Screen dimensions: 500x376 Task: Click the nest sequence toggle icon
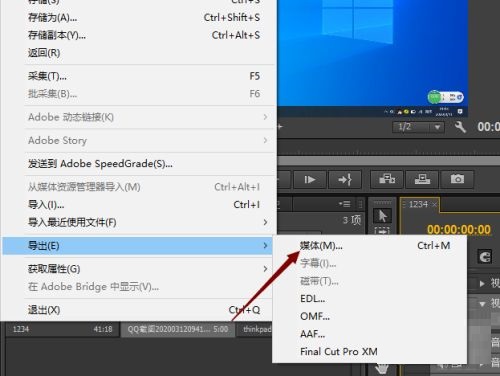[x=485, y=257]
